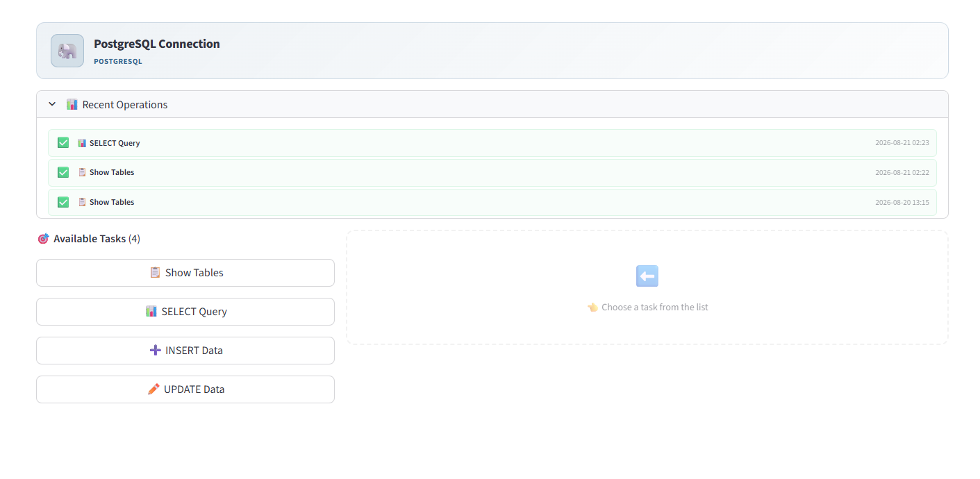Click the 'Recent Operations' header text
This screenshot has height=479, width=980.
coord(125,105)
